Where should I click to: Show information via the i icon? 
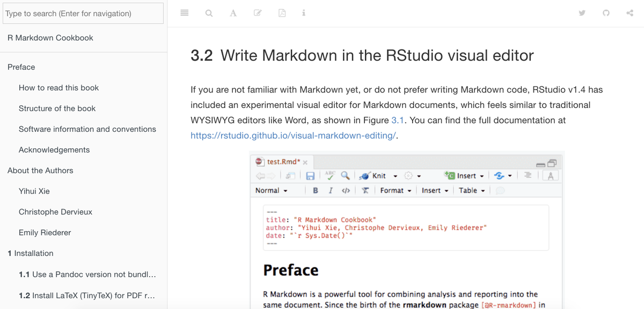point(304,13)
